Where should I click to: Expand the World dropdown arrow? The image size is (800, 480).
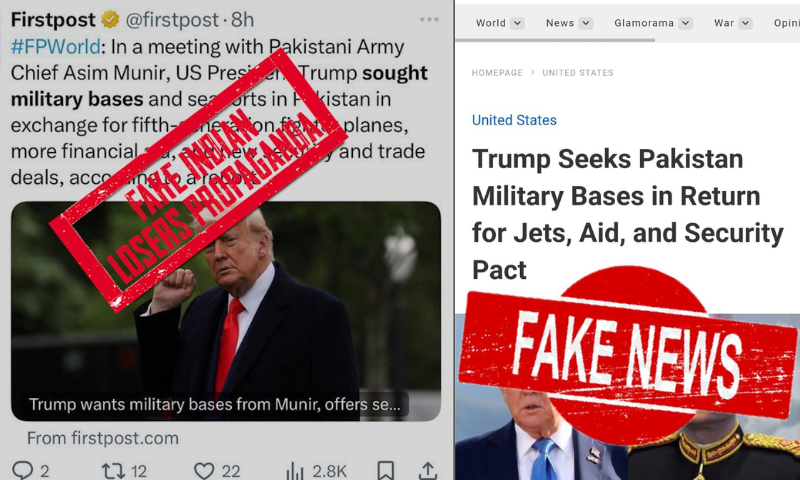(517, 23)
